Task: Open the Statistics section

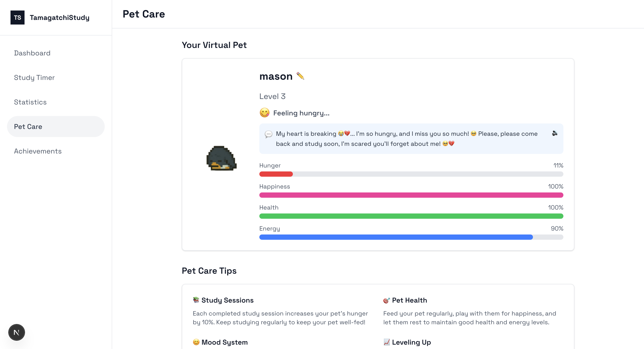Action: click(30, 102)
